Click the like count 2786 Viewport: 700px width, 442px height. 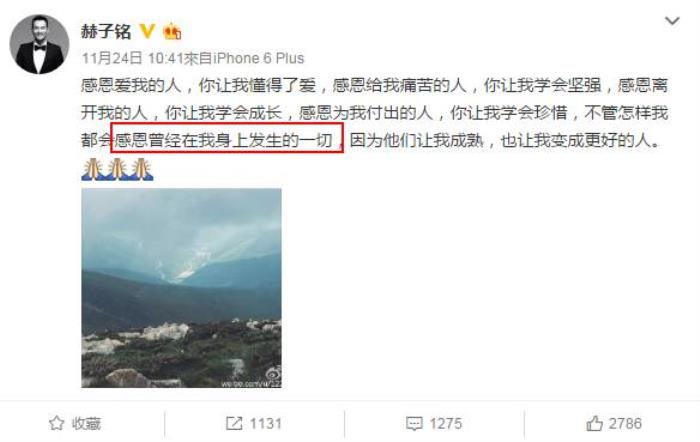625,423
